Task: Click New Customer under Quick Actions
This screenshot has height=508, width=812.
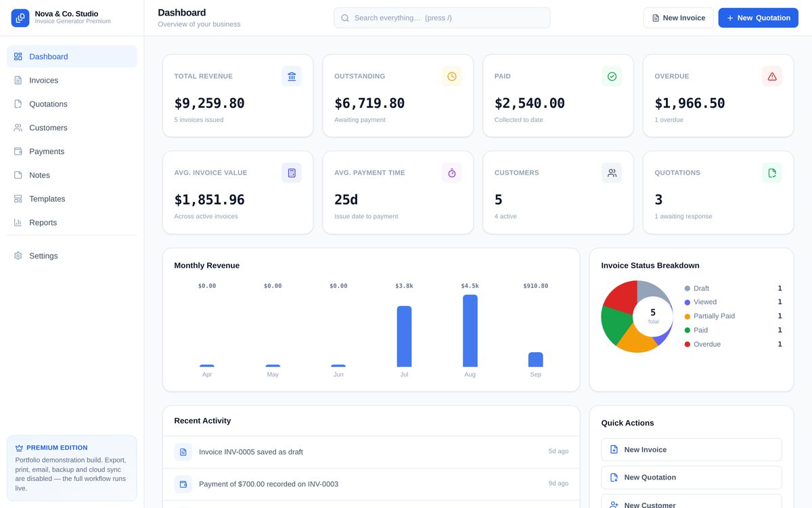Action: [x=692, y=501]
